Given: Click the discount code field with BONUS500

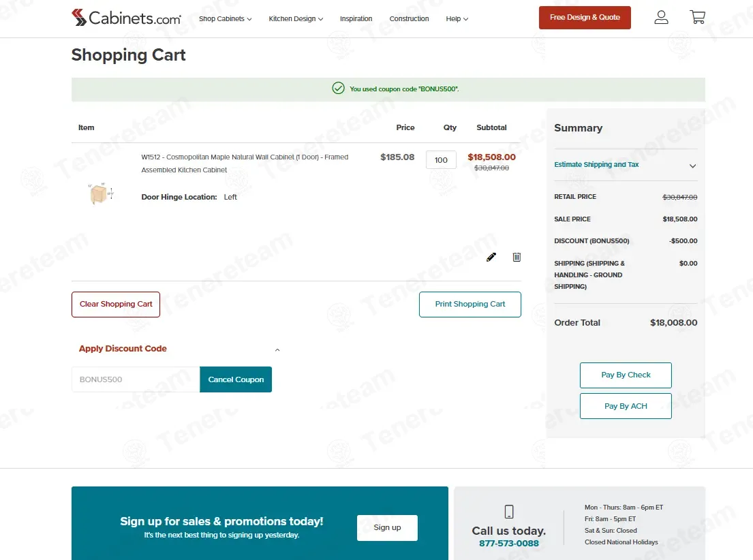Looking at the screenshot, I should pos(136,379).
